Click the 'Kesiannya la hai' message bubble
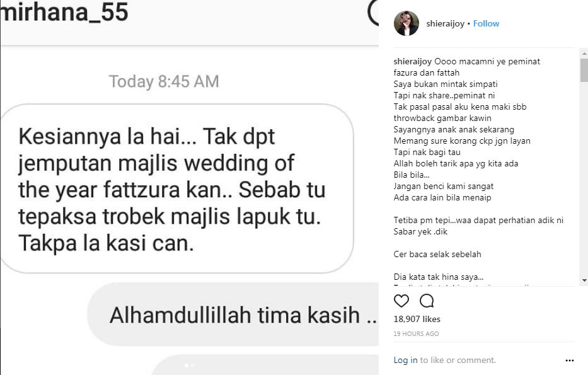 [176, 188]
